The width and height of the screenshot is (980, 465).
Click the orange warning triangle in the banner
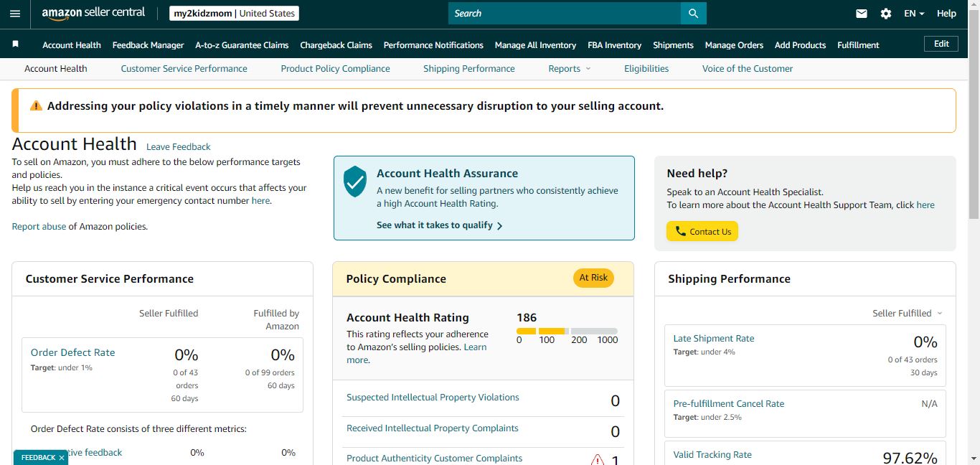pos(36,106)
